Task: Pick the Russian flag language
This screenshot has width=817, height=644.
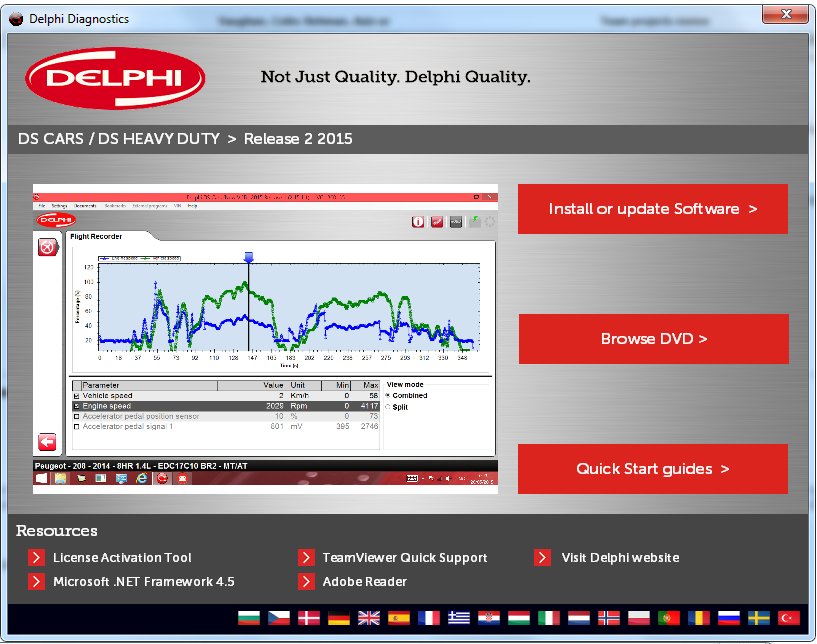Action: coord(729,618)
